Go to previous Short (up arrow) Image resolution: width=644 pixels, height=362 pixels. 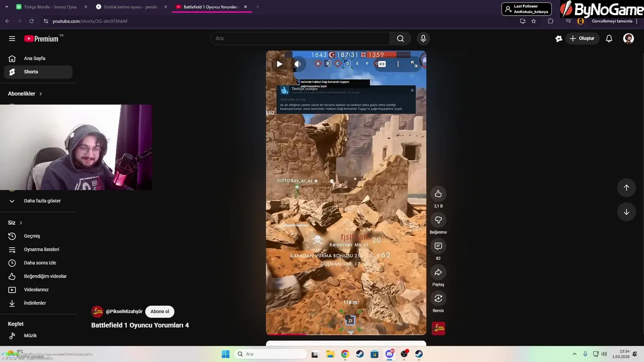point(626,188)
